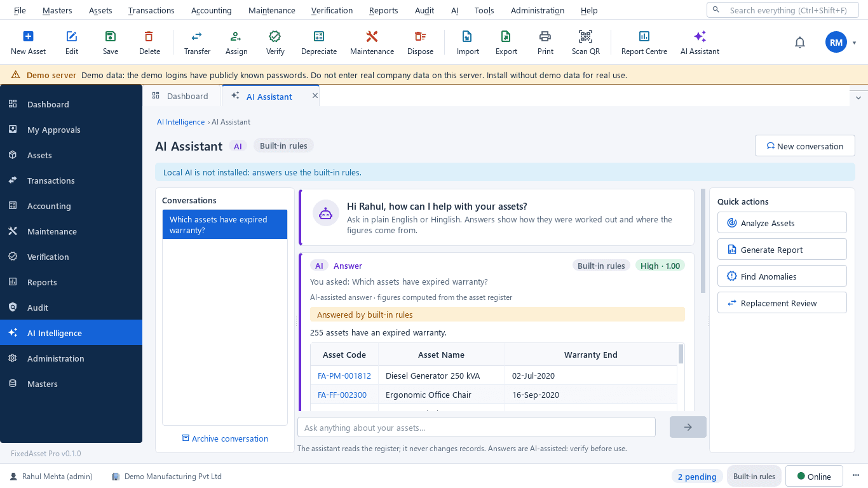Close the AI Assistant tab

(x=315, y=96)
